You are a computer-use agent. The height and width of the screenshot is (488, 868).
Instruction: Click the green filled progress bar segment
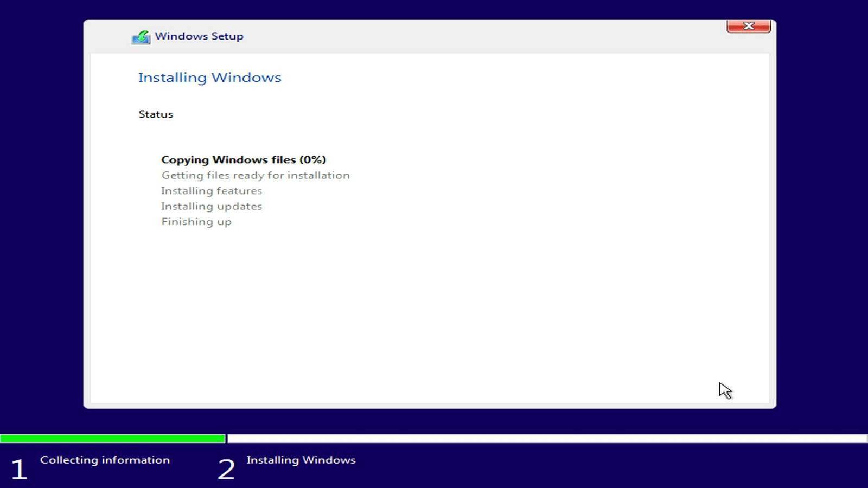coord(113,438)
